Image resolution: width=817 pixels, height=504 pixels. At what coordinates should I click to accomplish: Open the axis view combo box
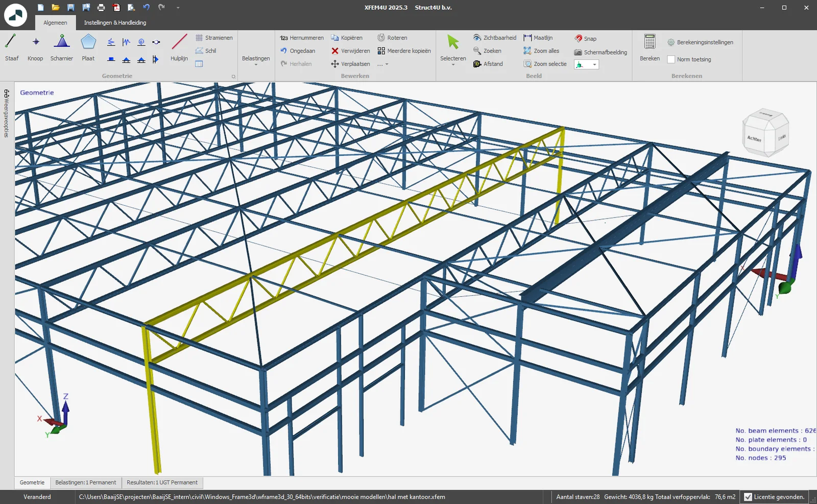[586, 64]
